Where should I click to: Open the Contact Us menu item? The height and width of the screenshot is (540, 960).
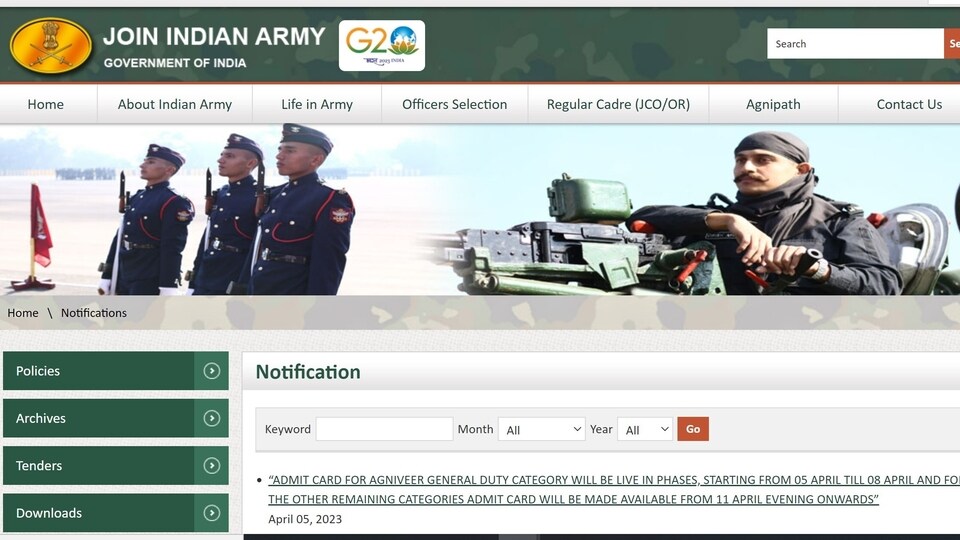[909, 104]
